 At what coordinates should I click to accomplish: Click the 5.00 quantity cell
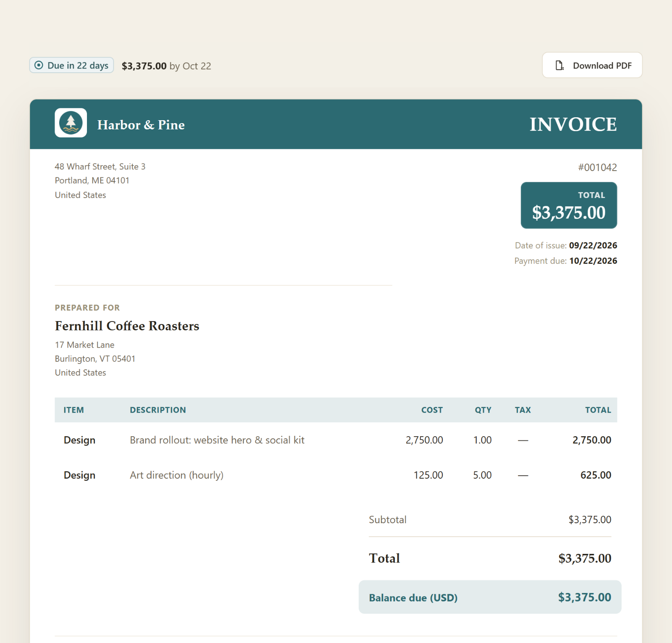pyautogui.click(x=482, y=475)
